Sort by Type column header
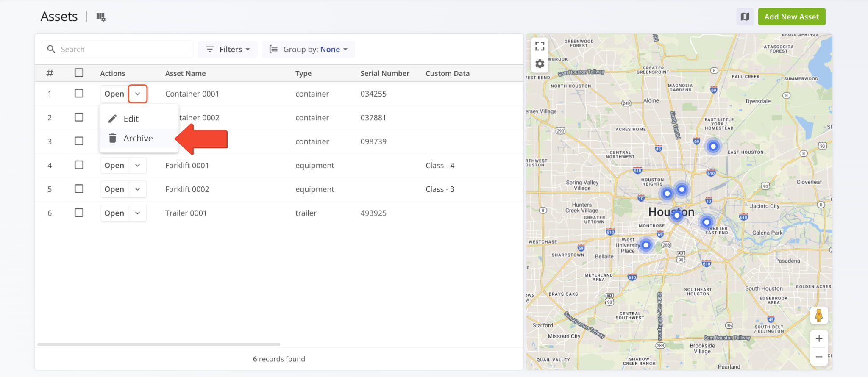Screen dimensions: 868x377 [x=303, y=73]
